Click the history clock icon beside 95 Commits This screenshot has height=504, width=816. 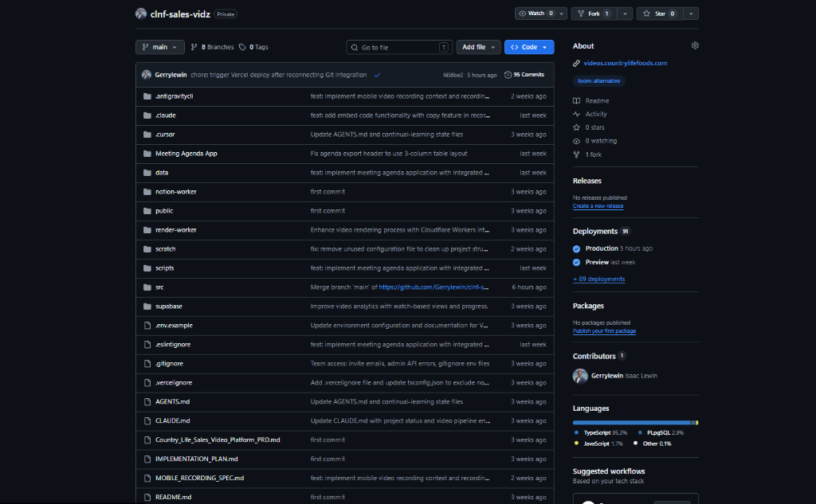click(x=508, y=75)
